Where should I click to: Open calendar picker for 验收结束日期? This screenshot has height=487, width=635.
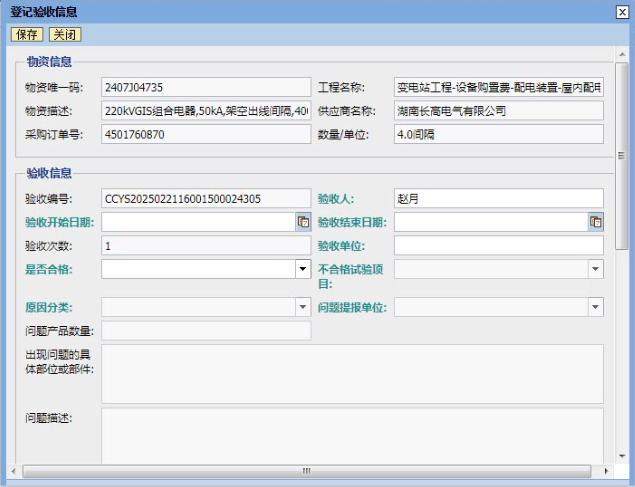[x=595, y=222]
